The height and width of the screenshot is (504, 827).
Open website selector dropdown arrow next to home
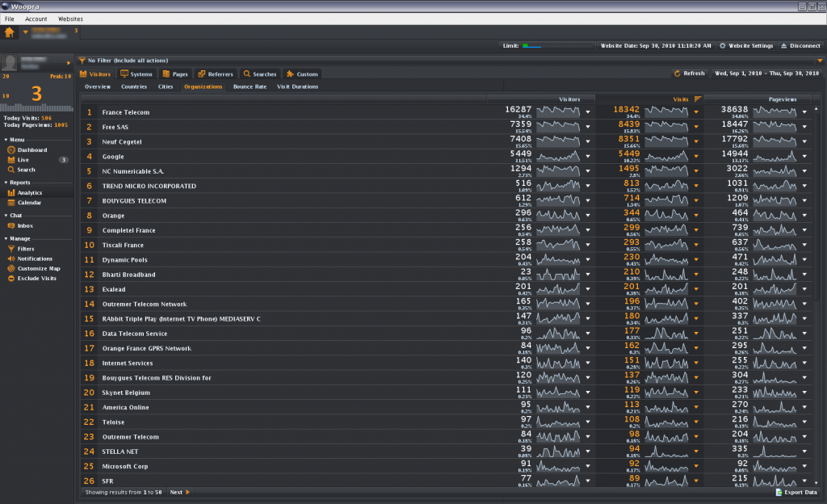point(25,32)
